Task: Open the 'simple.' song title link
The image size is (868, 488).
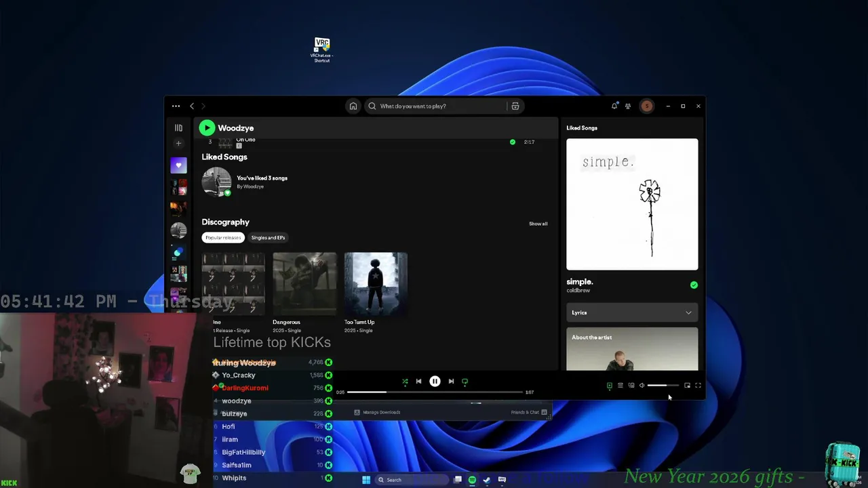Action: (580, 282)
